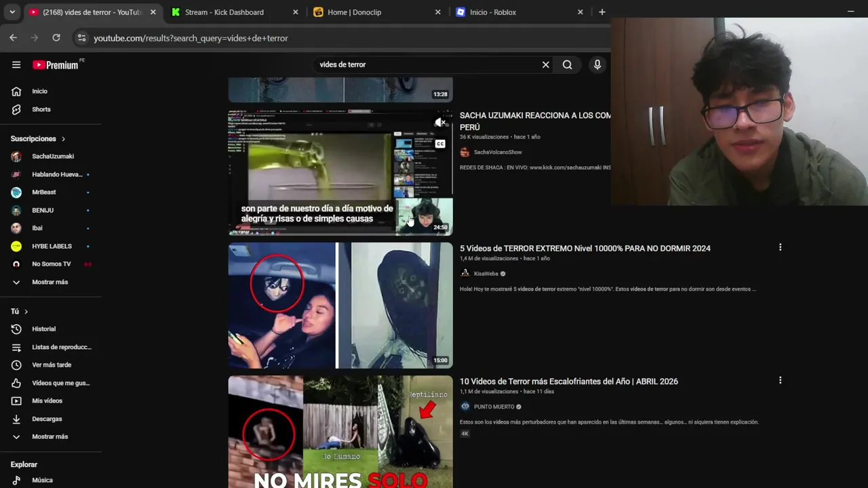Play the partially visible 13:28 thumbnail
Viewport: 868px width, 488px height.
click(x=340, y=90)
